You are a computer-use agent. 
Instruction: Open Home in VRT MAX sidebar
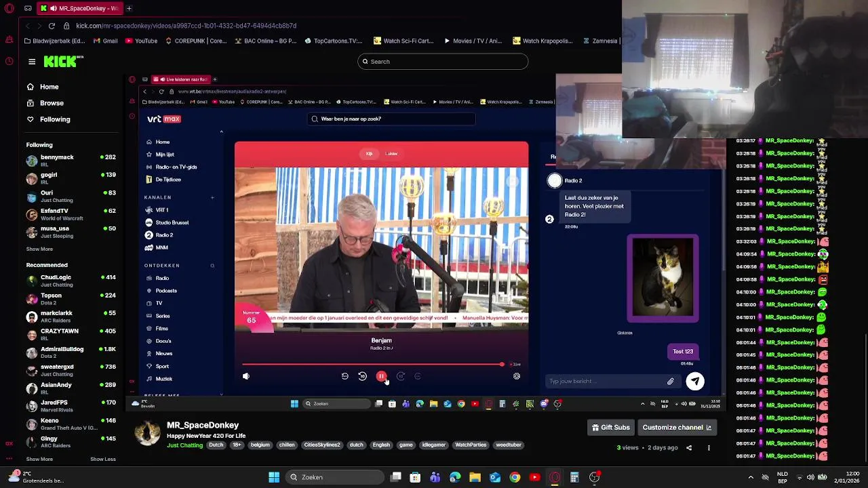pyautogui.click(x=162, y=142)
